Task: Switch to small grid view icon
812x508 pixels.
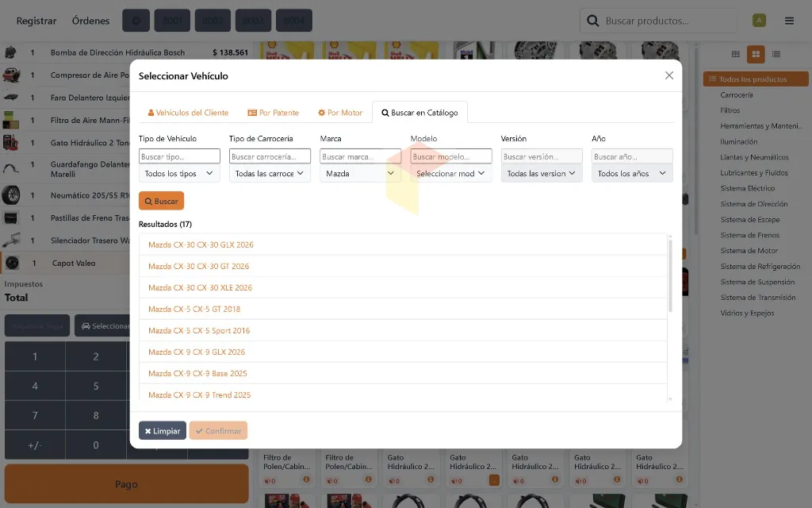Action: 735,54
